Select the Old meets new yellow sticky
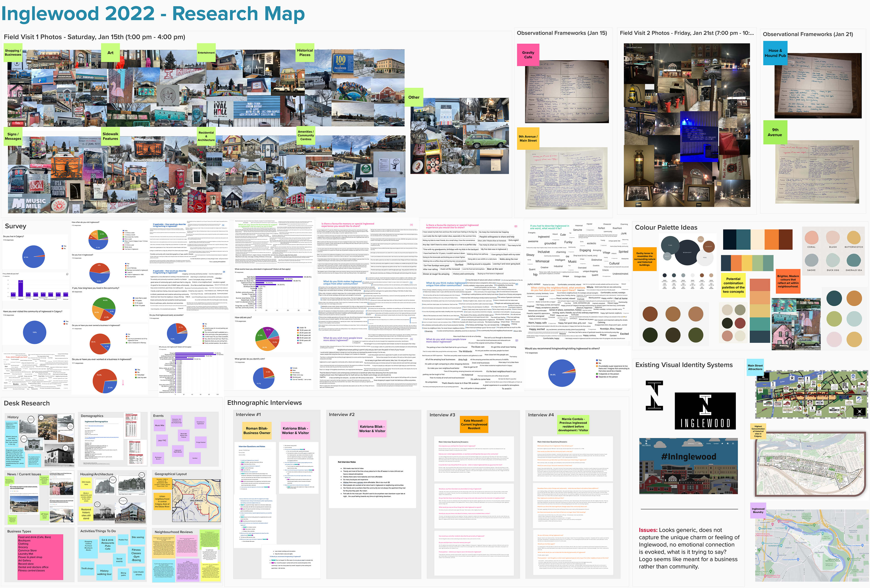 (86, 483)
